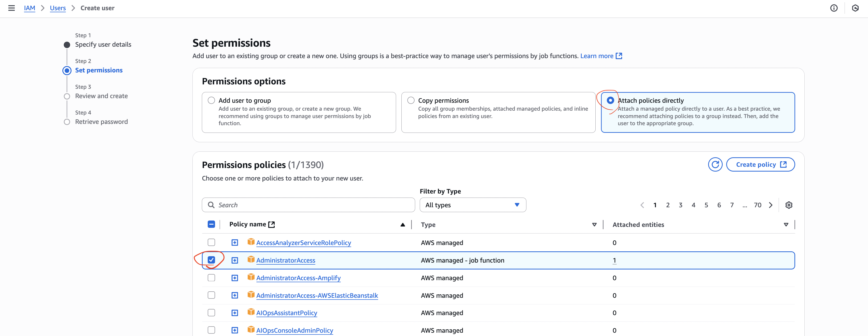This screenshot has height=336, width=868.
Task: Click search magnifier icon in Search field
Action: pyautogui.click(x=211, y=205)
